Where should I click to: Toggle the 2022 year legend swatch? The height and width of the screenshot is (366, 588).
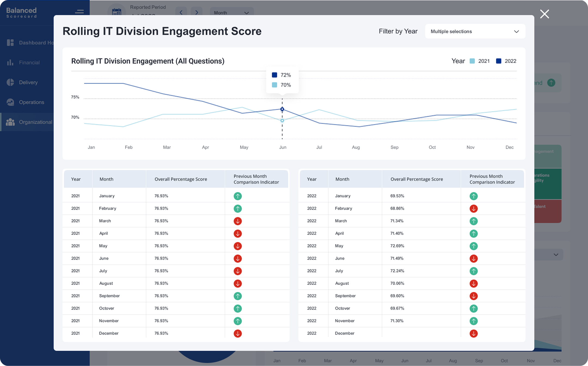499,61
